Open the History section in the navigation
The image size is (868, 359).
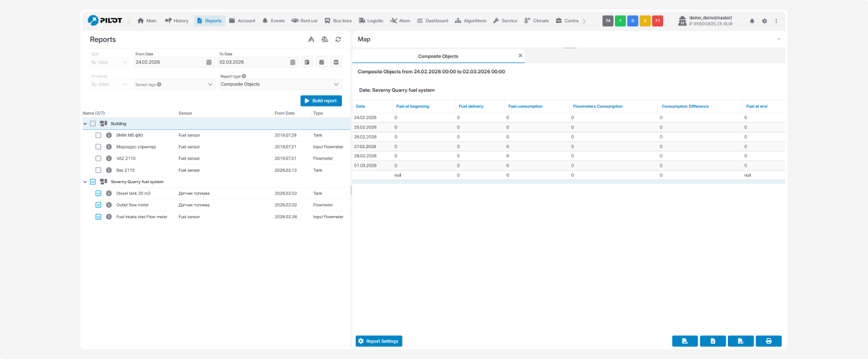tap(176, 21)
